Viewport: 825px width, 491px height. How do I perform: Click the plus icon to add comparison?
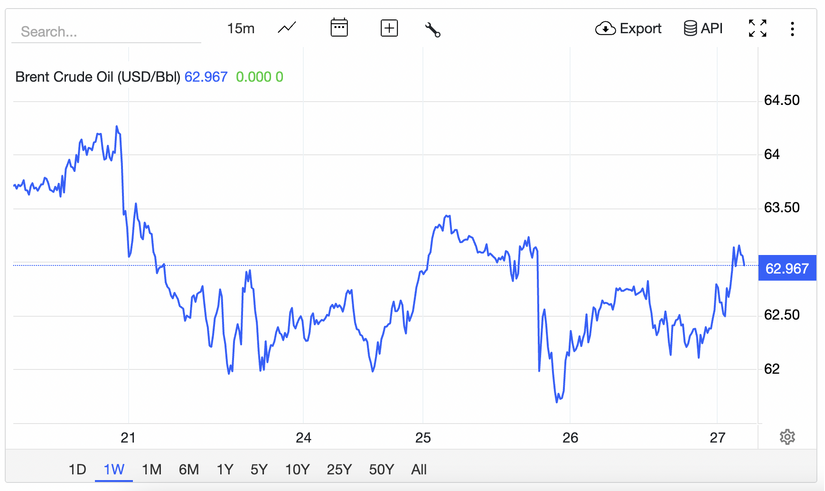(x=389, y=29)
